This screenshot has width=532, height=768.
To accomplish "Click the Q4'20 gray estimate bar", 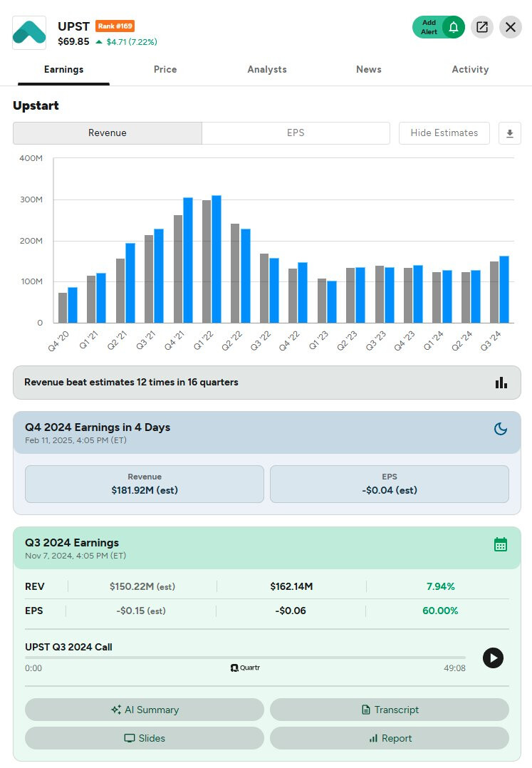I will pyautogui.click(x=63, y=308).
